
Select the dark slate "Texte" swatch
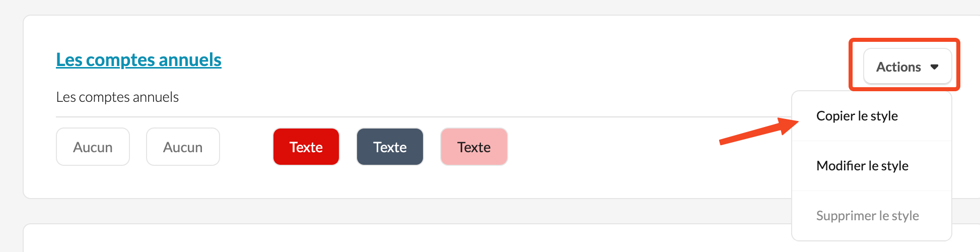[x=390, y=147]
